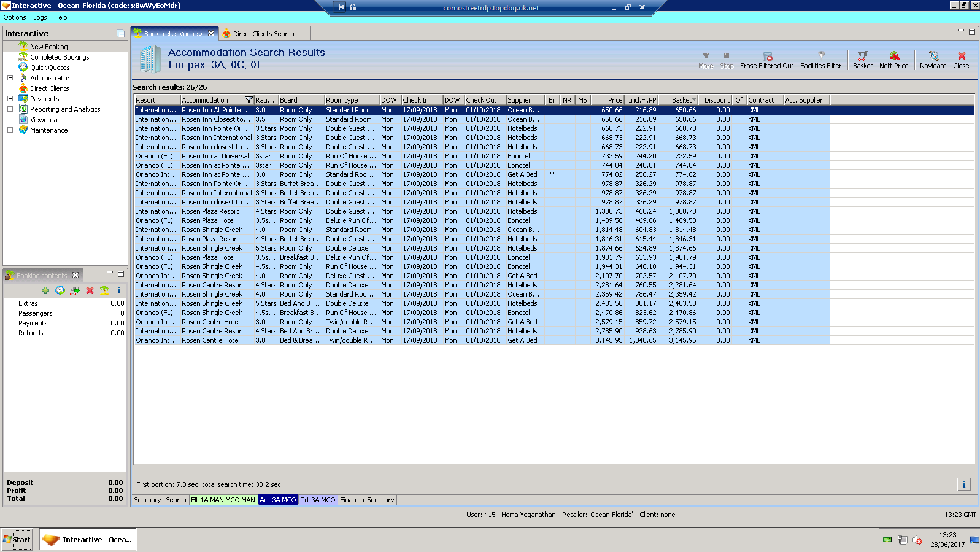The width and height of the screenshot is (980, 552).
Task: Select the row with 3.5 rating
Action: tap(482, 120)
